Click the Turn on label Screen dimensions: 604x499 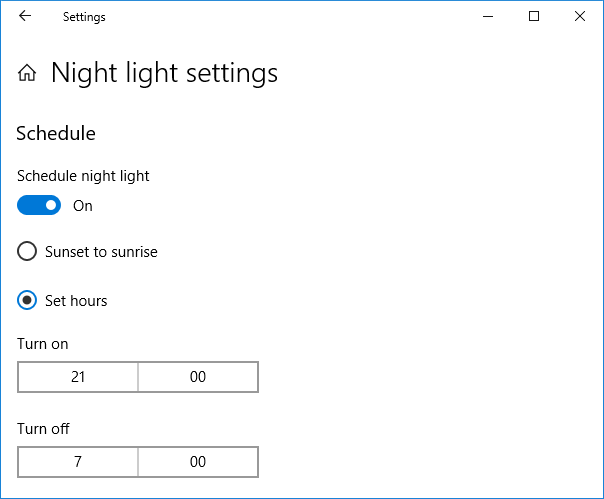pos(42,344)
